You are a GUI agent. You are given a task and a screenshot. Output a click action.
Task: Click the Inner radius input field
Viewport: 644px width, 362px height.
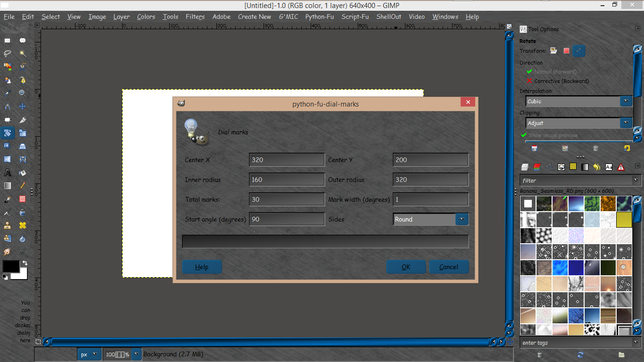pyautogui.click(x=287, y=180)
